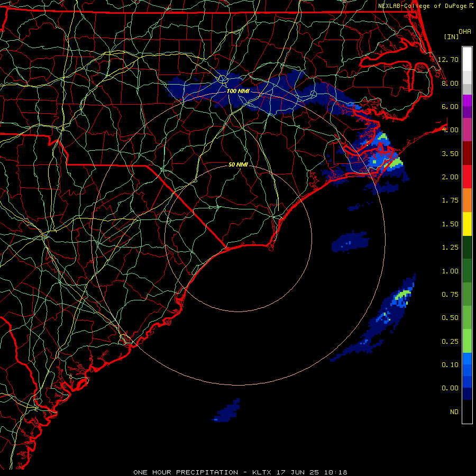
Task: Click the 0.50 legend value
Action: [450, 318]
